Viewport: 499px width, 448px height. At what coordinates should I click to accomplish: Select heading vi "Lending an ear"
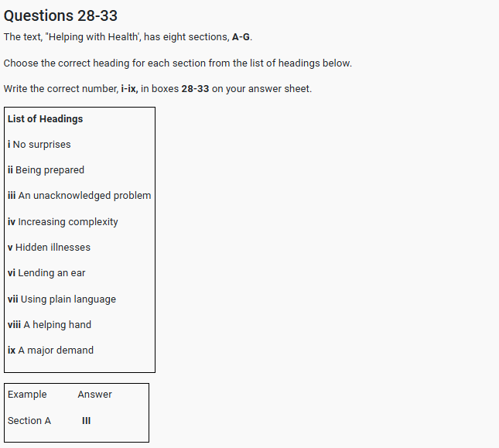(x=46, y=273)
